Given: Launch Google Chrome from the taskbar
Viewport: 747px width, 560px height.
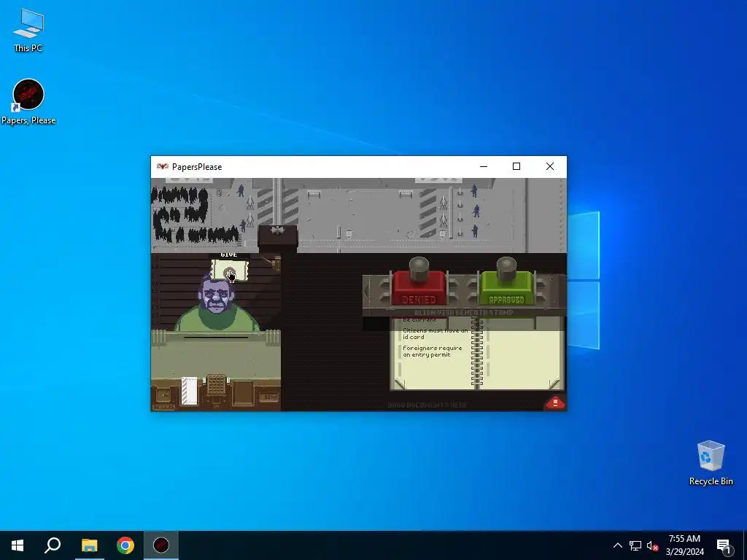Looking at the screenshot, I should [x=125, y=545].
